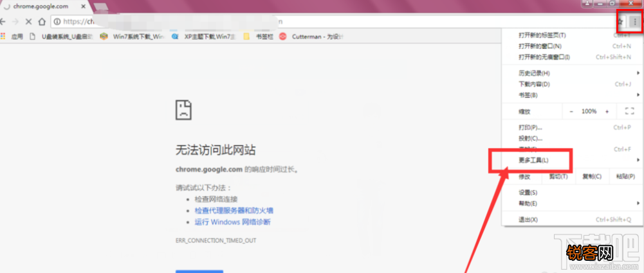The image size is (644, 273).
Task: Decrease zoom with the minus button
Action: pyautogui.click(x=571, y=111)
